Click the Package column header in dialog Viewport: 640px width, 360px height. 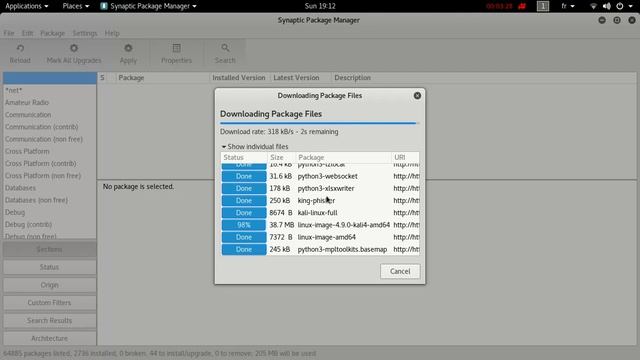coord(343,158)
